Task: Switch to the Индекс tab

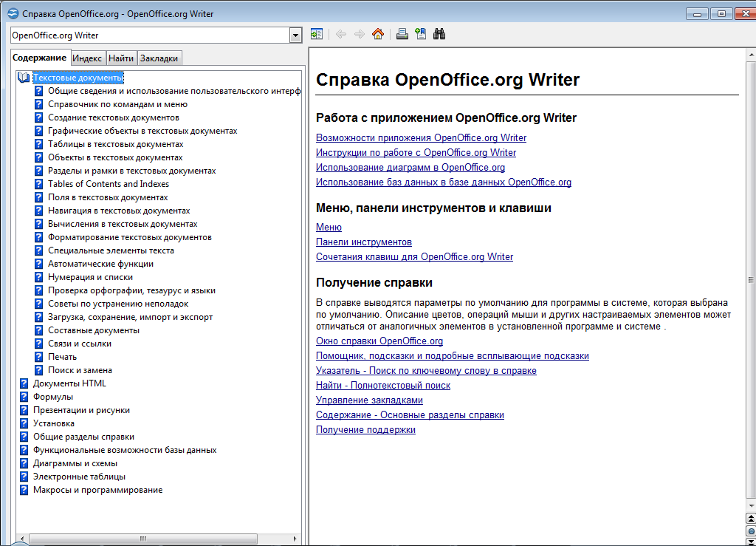Action: tap(87, 58)
